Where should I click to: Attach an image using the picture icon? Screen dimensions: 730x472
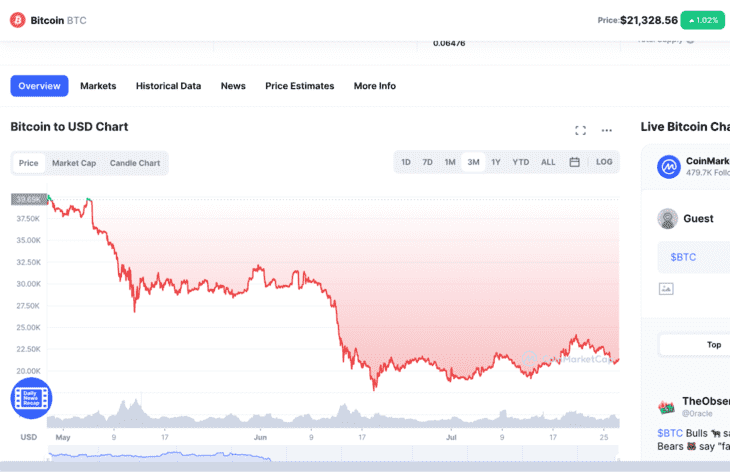click(666, 289)
